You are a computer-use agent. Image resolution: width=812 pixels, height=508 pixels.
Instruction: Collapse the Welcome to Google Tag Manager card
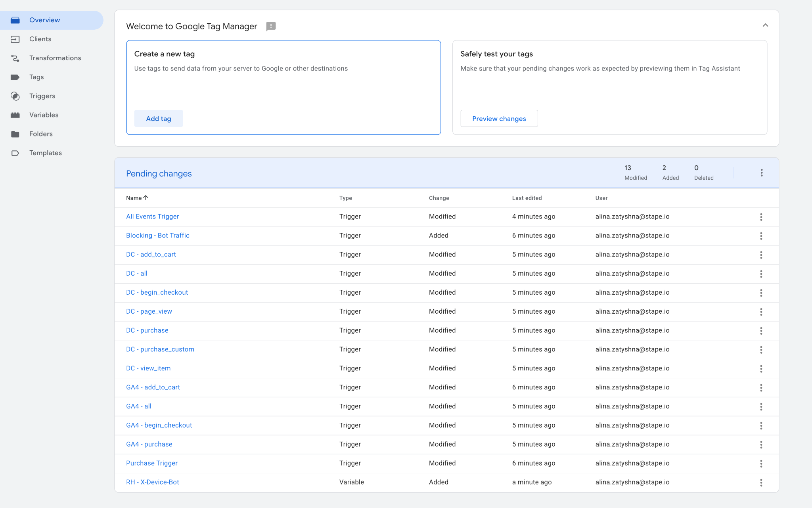765,25
